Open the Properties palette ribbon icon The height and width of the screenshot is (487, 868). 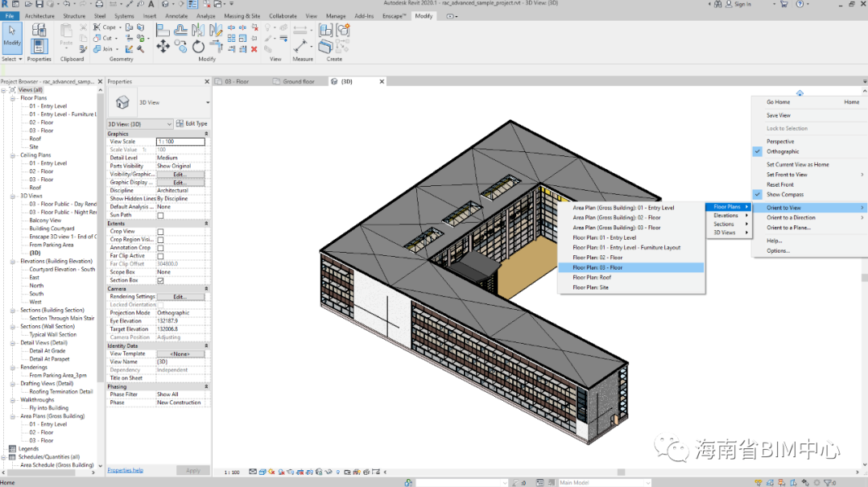tap(39, 45)
